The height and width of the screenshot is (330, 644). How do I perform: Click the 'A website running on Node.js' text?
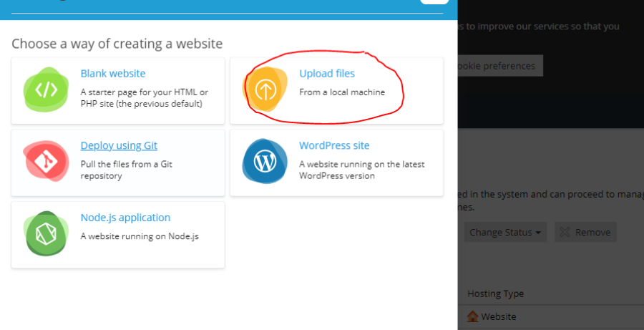[139, 236]
